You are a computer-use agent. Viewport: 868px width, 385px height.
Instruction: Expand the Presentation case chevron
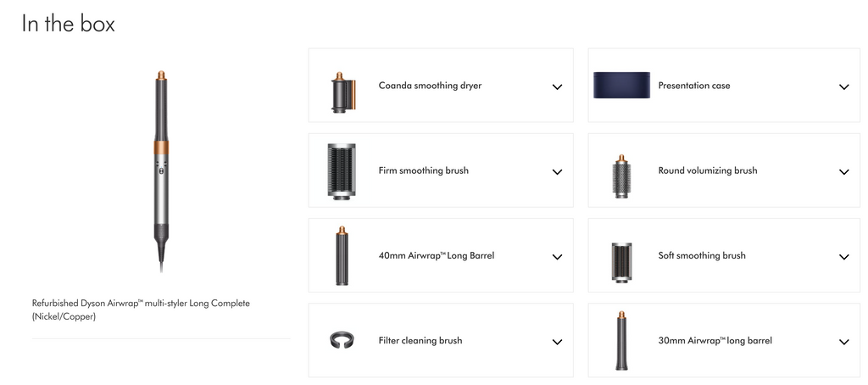[843, 87]
